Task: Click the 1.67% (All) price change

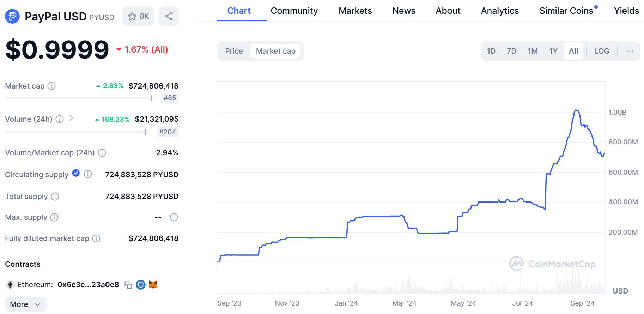Action: click(x=142, y=50)
